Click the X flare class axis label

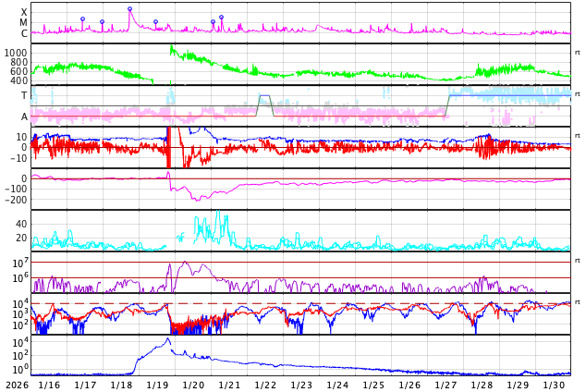[x=24, y=12]
